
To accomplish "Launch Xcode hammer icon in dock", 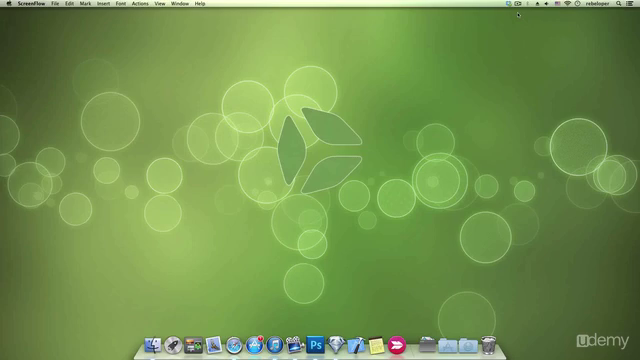I will (356, 345).
